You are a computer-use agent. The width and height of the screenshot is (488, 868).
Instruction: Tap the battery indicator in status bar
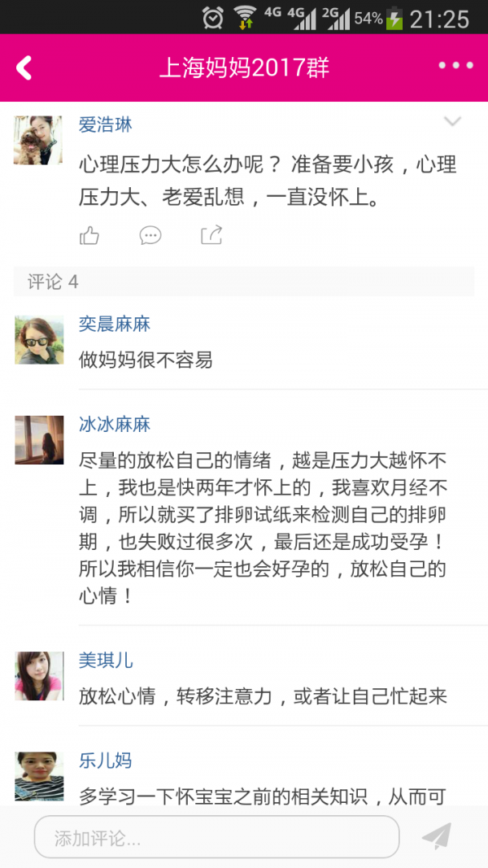394,17
